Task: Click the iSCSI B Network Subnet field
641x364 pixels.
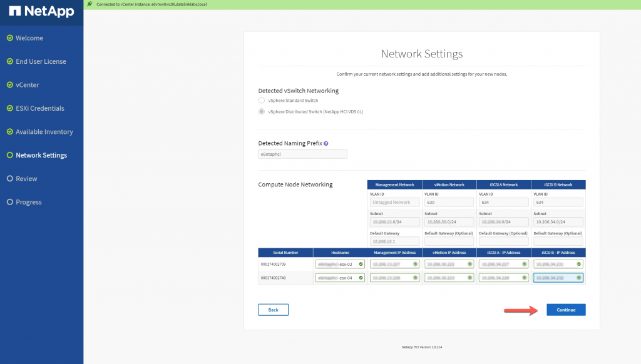Action: point(558,222)
